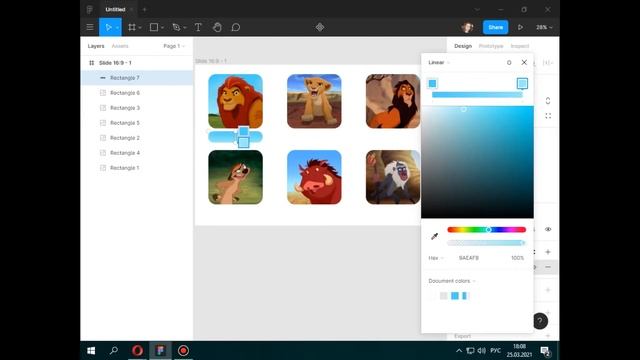640x360 pixels.
Task: Switch to the Assets tab
Action: pyautogui.click(x=120, y=46)
